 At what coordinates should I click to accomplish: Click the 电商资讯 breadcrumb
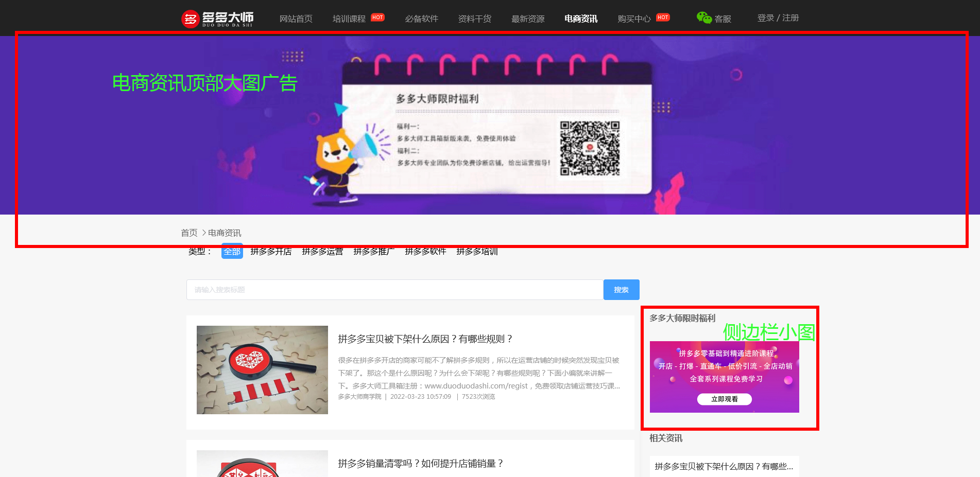(x=225, y=233)
